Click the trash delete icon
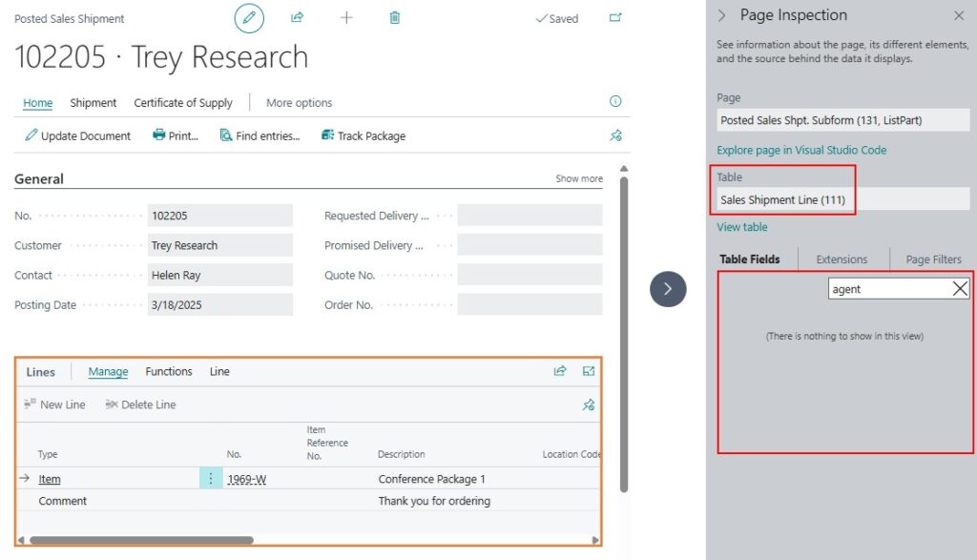Image resolution: width=977 pixels, height=560 pixels. 395,18
